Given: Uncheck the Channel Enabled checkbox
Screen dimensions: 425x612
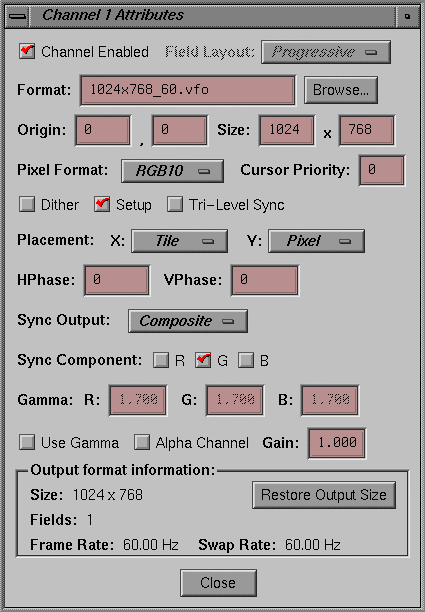Looking at the screenshot, I should 27,51.
